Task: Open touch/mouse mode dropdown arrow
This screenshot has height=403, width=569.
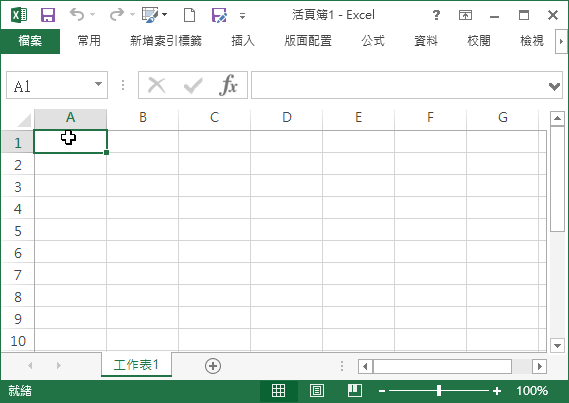Action: 164,15
